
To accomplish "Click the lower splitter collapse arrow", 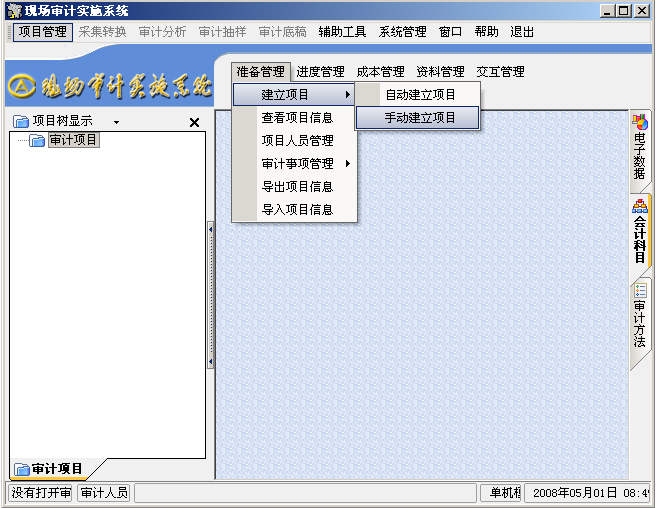I will [210, 361].
